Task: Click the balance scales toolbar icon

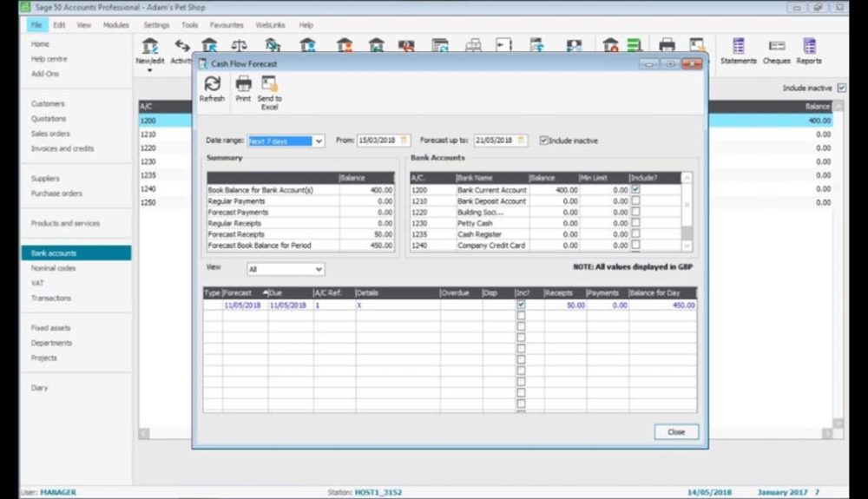Action: click(x=240, y=45)
